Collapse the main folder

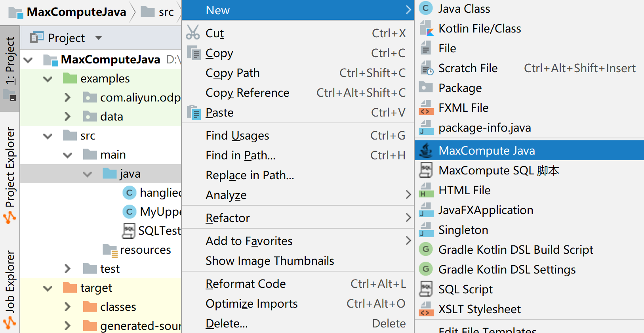[68, 155]
